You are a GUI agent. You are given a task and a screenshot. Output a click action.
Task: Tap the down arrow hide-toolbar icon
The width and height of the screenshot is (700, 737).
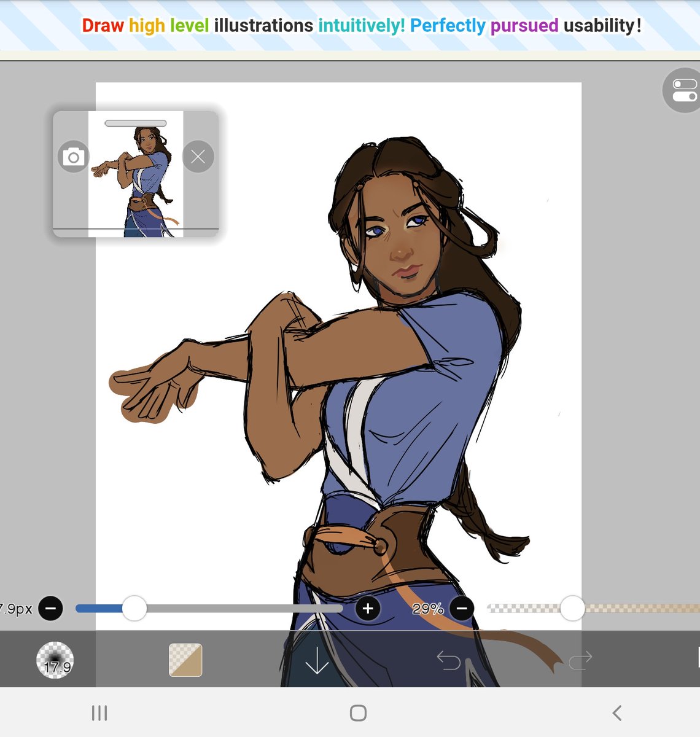(317, 660)
